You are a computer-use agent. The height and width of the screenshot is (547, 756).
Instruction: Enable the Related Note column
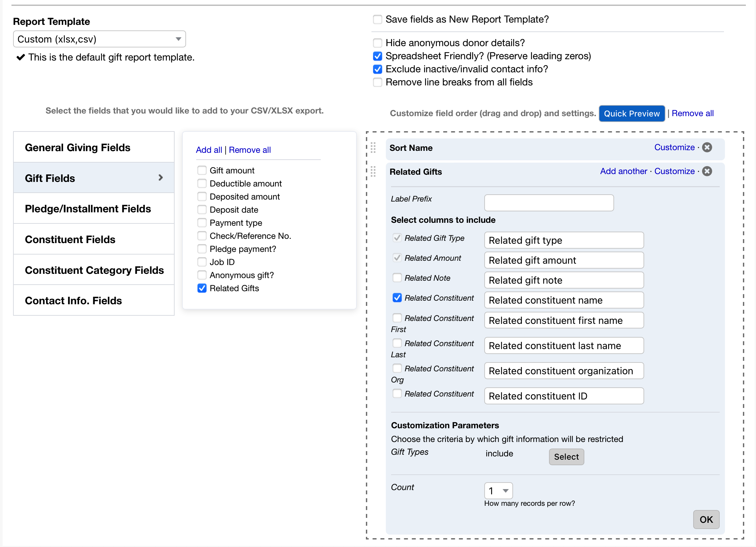(x=397, y=277)
